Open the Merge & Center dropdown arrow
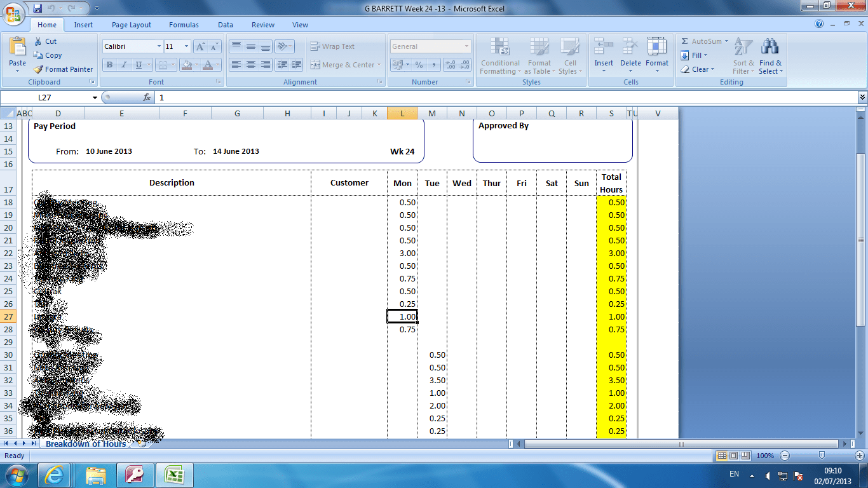The width and height of the screenshot is (868, 488). coord(379,65)
